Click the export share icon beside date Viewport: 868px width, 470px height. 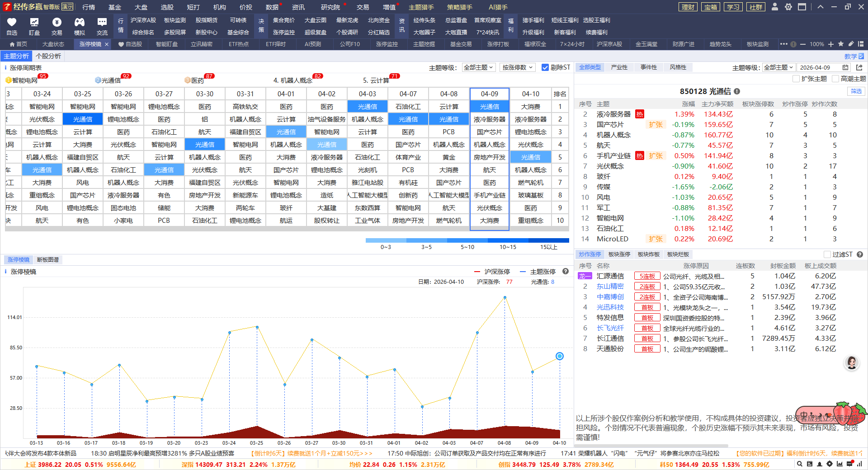pyautogui.click(x=859, y=67)
